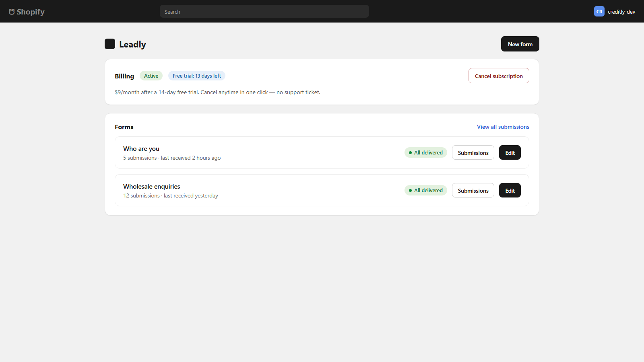Click All delivered status for Who are you
The height and width of the screenshot is (362, 644).
tap(426, 152)
